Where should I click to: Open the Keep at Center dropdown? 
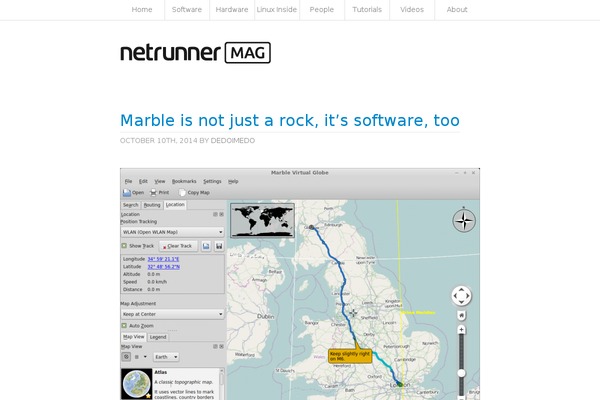point(172,314)
